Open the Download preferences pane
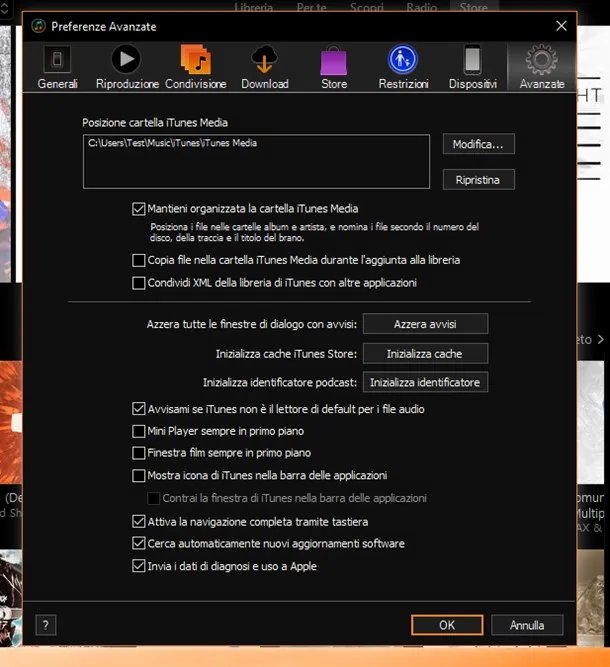The image size is (610, 667). (x=265, y=67)
